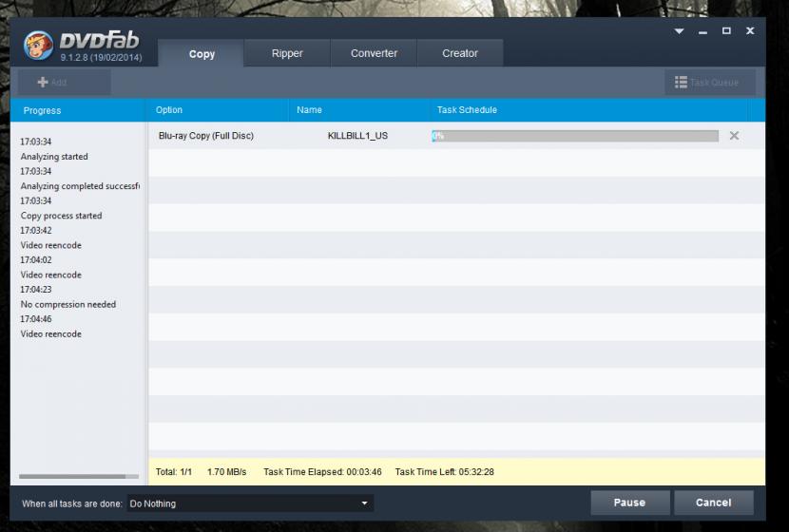Select the KILLBILL1_US name cell
Image resolution: width=789 pixels, height=532 pixels.
357,136
